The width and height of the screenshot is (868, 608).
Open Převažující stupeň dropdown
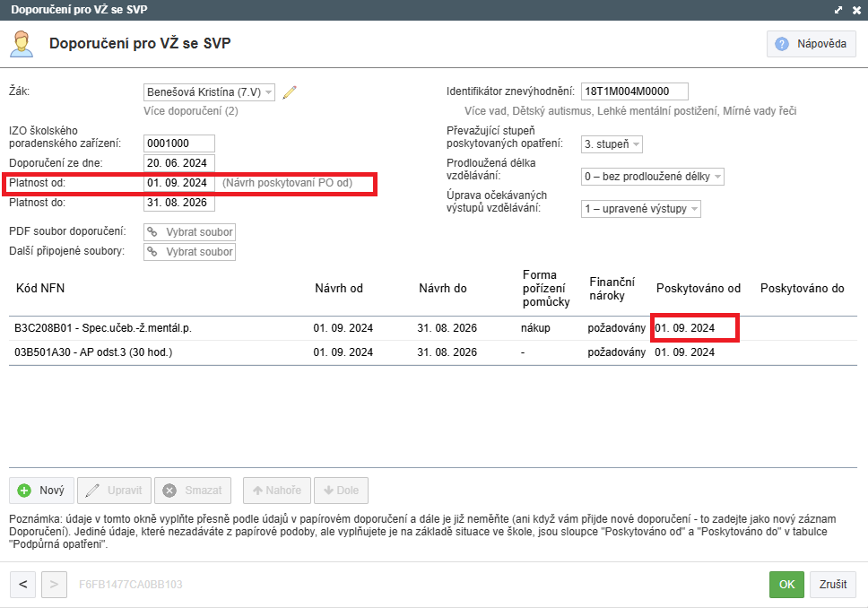tap(636, 144)
